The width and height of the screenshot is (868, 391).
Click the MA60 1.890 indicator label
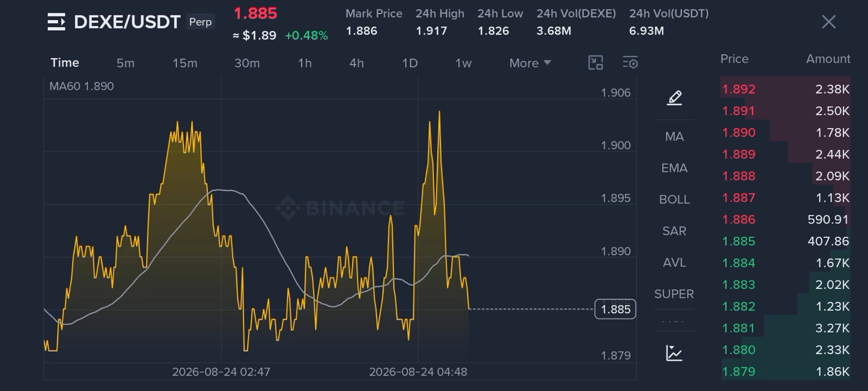point(82,86)
